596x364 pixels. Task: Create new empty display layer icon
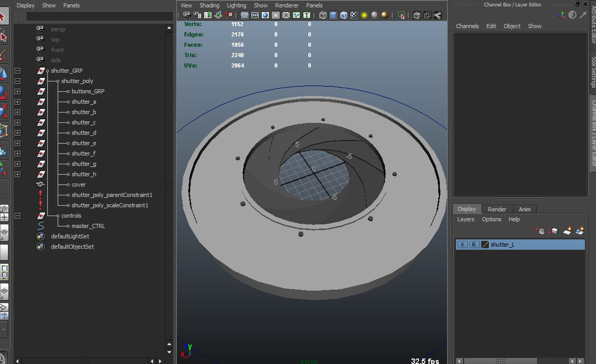point(567,231)
